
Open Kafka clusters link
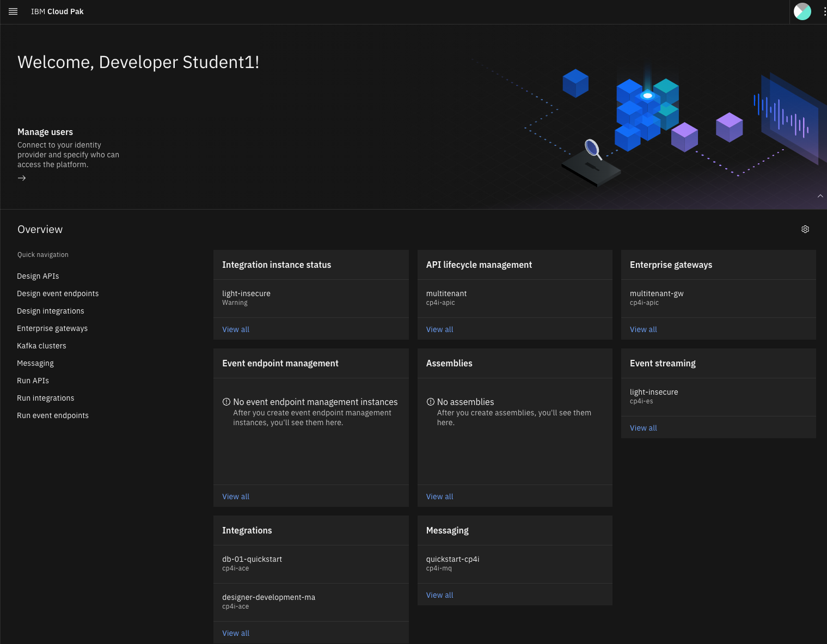click(x=41, y=346)
